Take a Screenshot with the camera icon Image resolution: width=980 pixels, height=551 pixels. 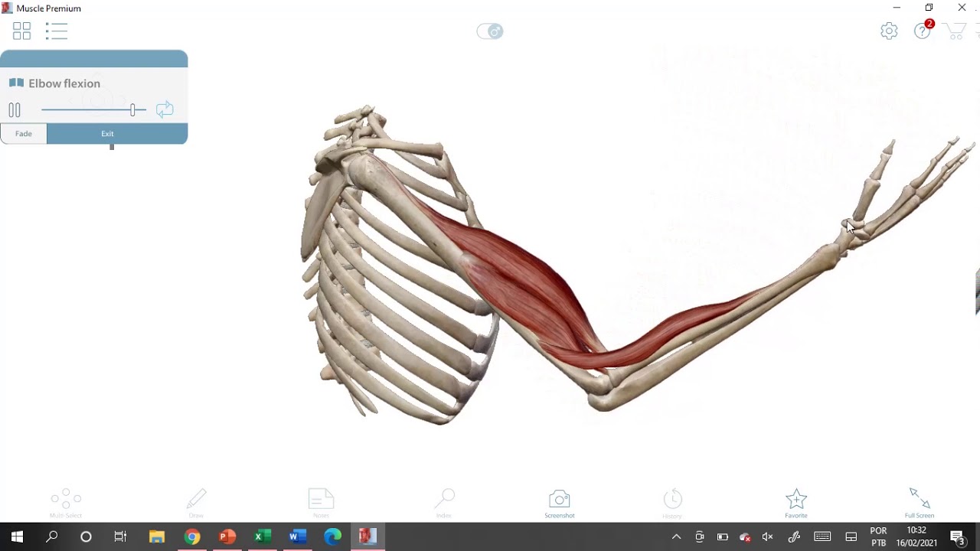(x=560, y=504)
